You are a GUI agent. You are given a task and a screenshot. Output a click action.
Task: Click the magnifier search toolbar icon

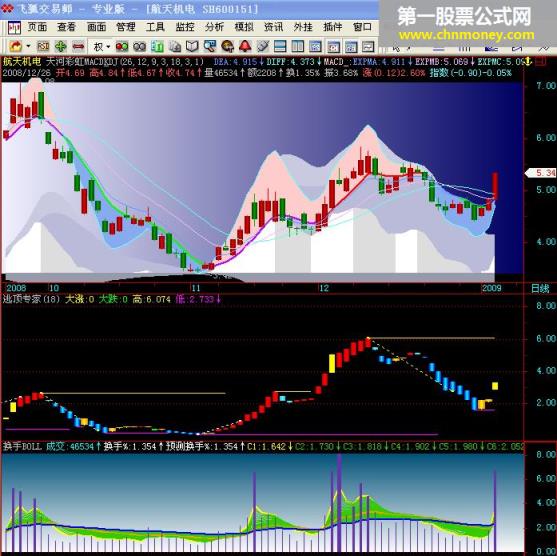210,47
